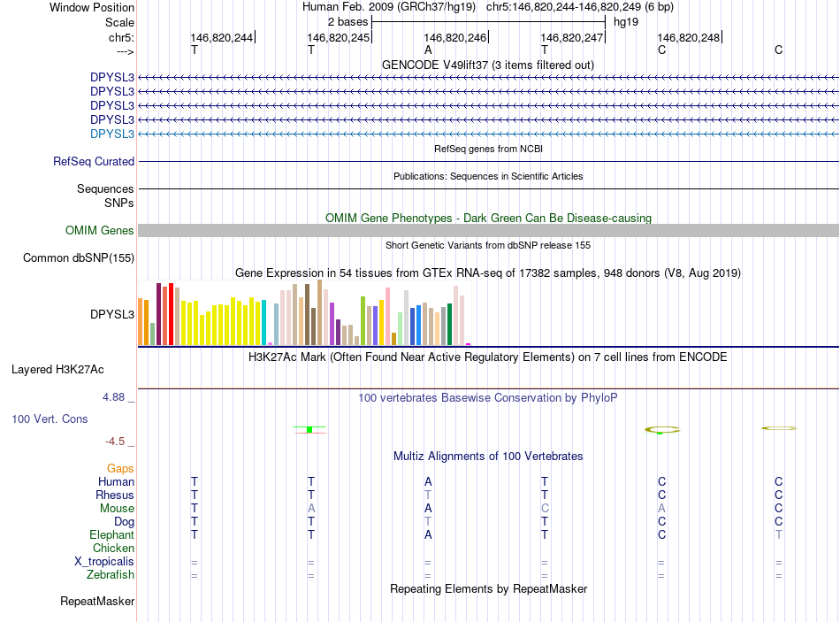
Task: Click the RefSeq genes from NCBI title
Action: (x=488, y=149)
